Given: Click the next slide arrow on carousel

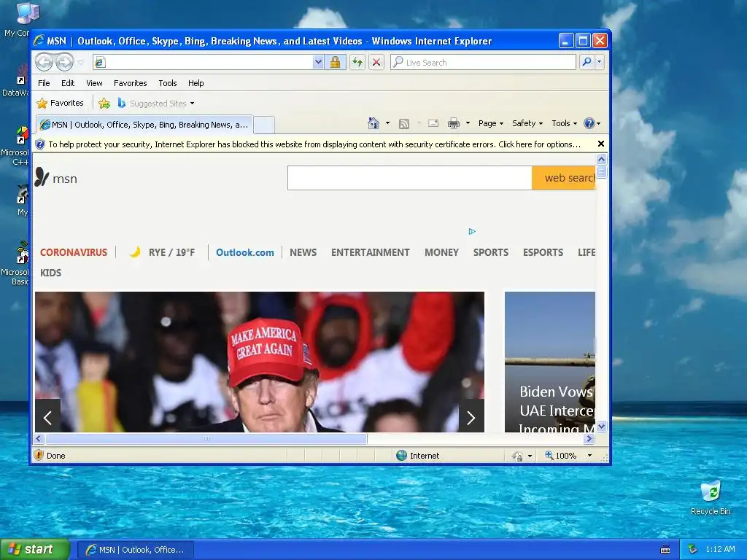Looking at the screenshot, I should [471, 418].
